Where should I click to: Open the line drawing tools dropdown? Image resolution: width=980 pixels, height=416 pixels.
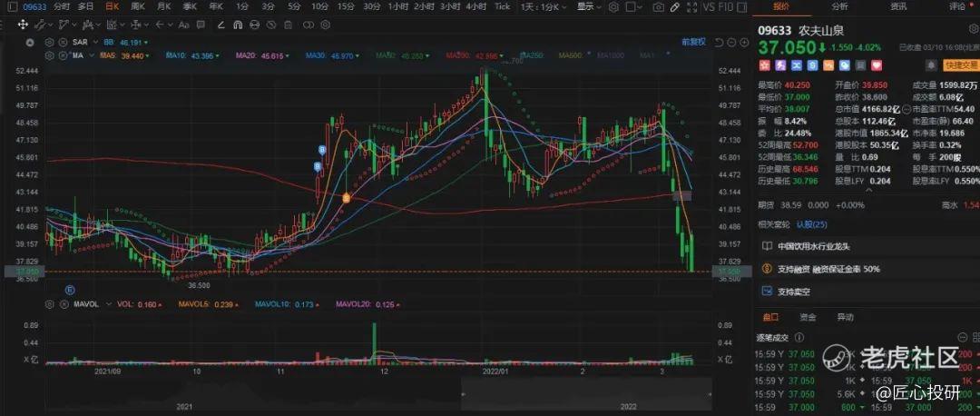pyautogui.click(x=42, y=25)
